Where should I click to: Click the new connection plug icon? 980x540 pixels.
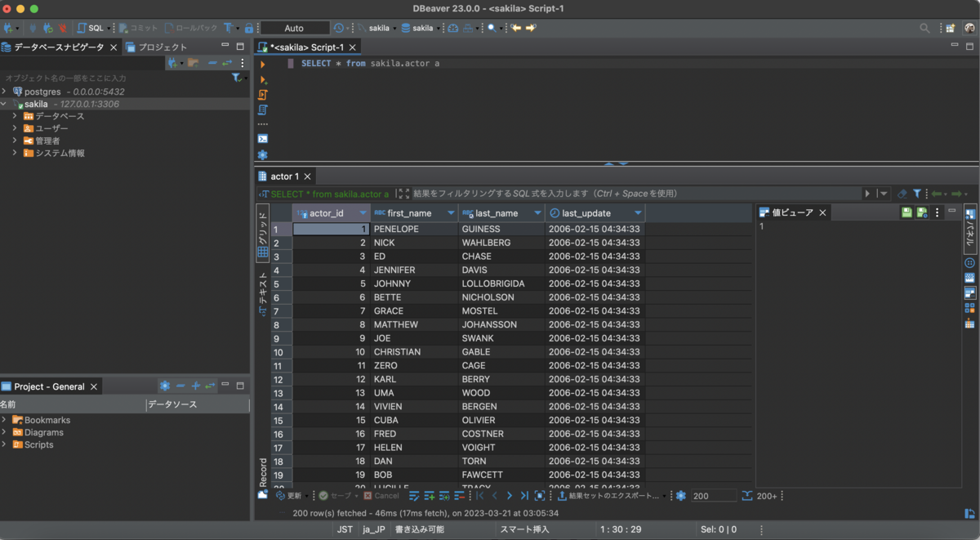8,28
